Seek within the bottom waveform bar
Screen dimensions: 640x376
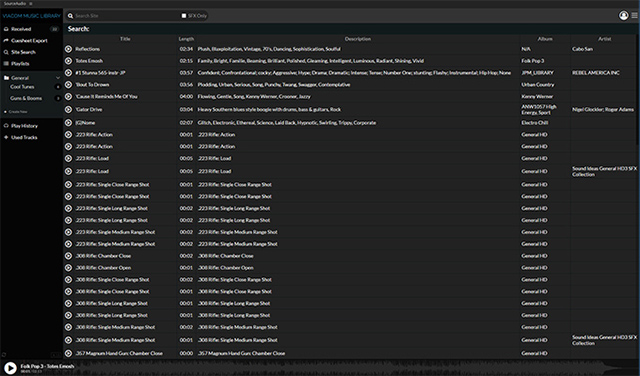point(355,367)
